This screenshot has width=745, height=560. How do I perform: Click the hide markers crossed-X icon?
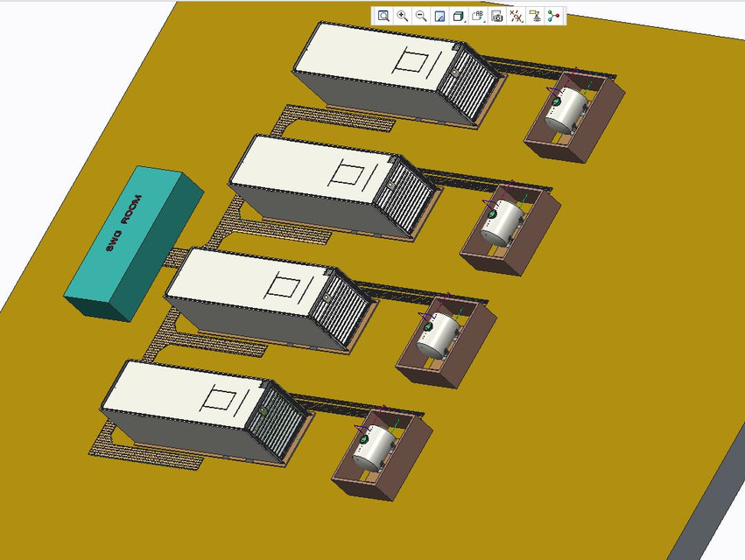pyautogui.click(x=514, y=16)
